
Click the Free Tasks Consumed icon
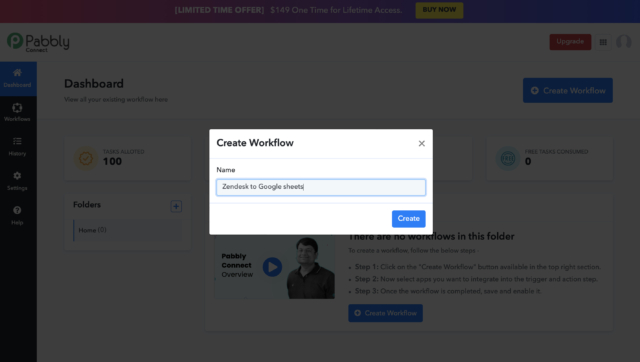(x=508, y=158)
